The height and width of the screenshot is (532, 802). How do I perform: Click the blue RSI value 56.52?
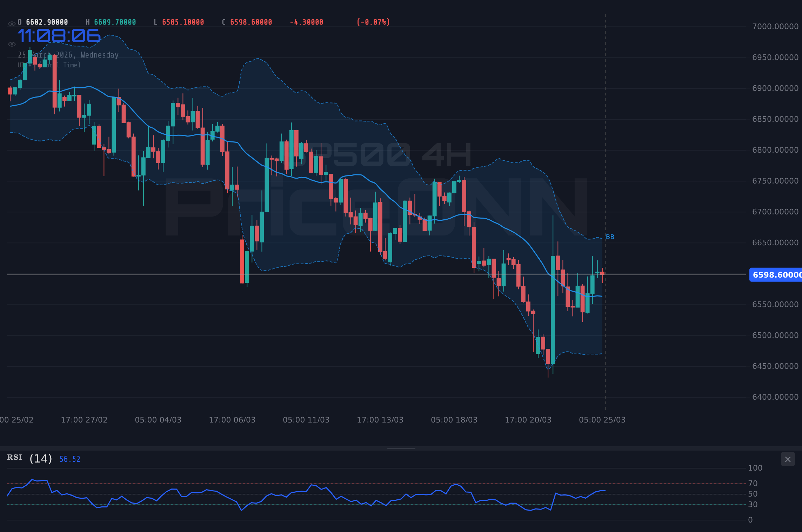pos(70,459)
